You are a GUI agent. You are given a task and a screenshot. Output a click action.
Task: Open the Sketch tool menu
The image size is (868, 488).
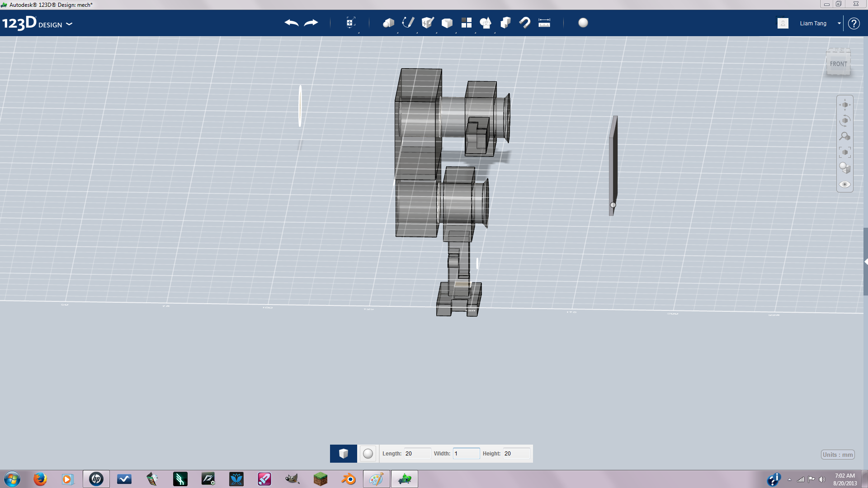(x=408, y=23)
